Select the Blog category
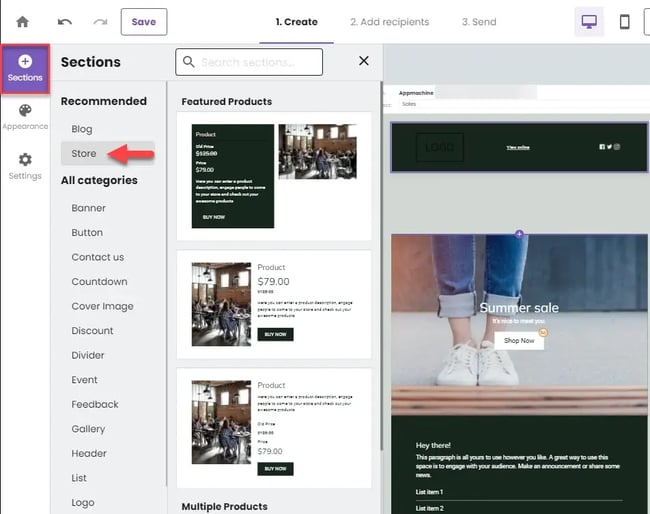The width and height of the screenshot is (650, 514). [82, 129]
